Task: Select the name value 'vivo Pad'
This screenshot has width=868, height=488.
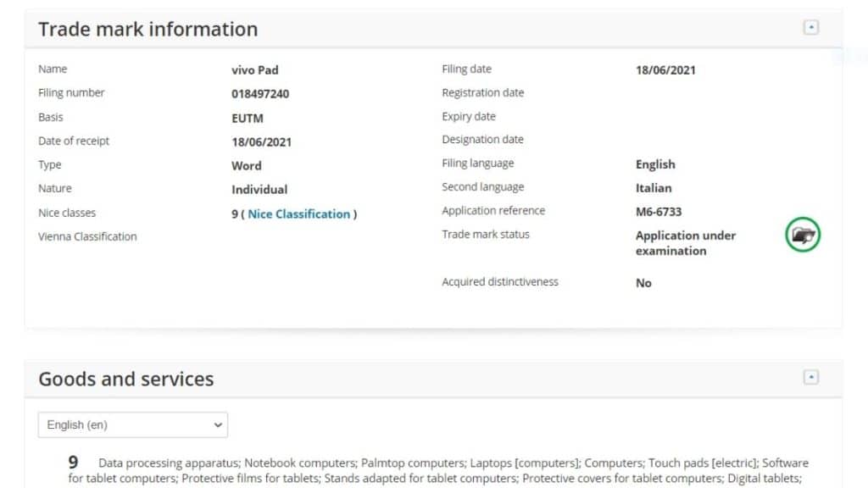Action: pos(254,70)
